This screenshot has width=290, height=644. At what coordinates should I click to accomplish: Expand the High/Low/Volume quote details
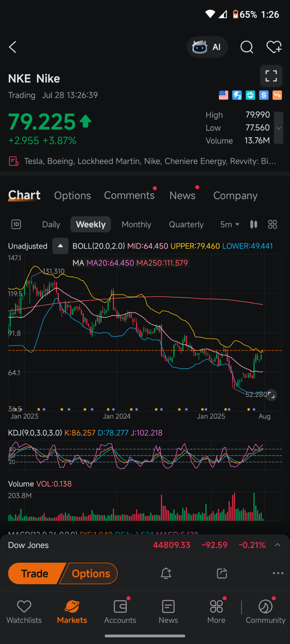coord(278,128)
